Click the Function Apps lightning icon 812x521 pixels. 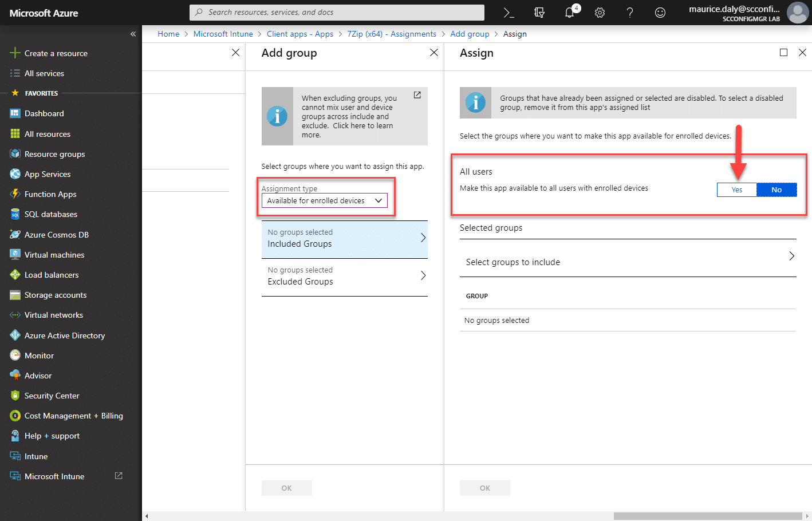click(15, 194)
